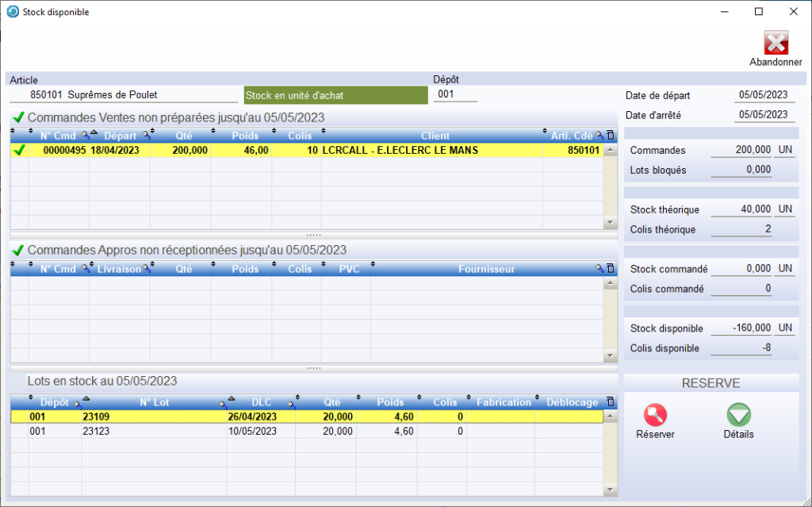Click the column settings icon of sales orders table
This screenshot has width=812, height=507.
click(610, 136)
